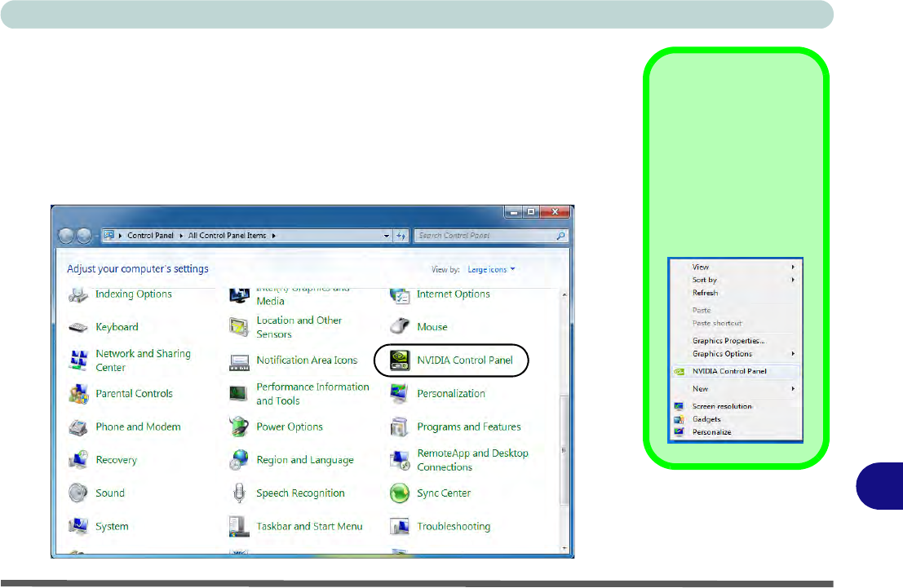Open the View submenu in context menu
903x588 pixels.
point(736,267)
